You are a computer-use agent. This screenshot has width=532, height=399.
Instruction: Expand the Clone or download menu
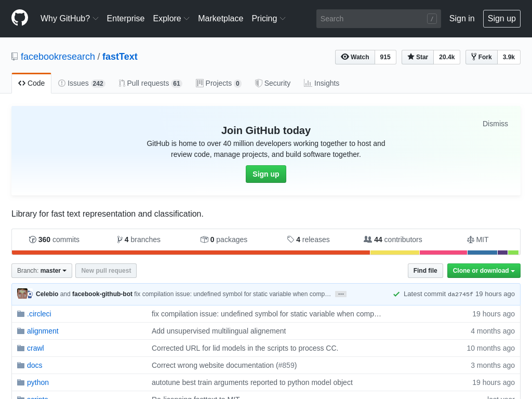tap(483, 271)
